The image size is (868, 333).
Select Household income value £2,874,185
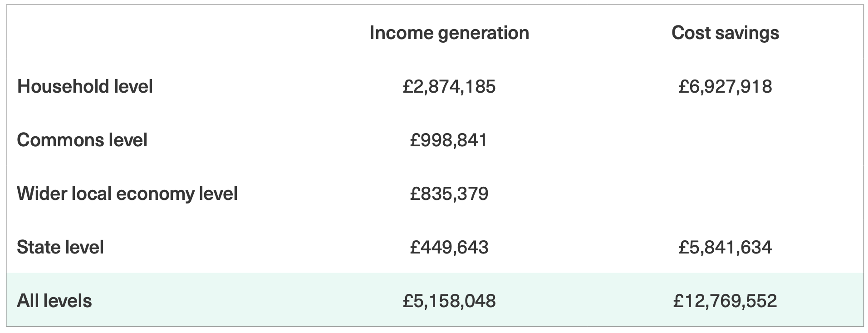click(x=449, y=86)
